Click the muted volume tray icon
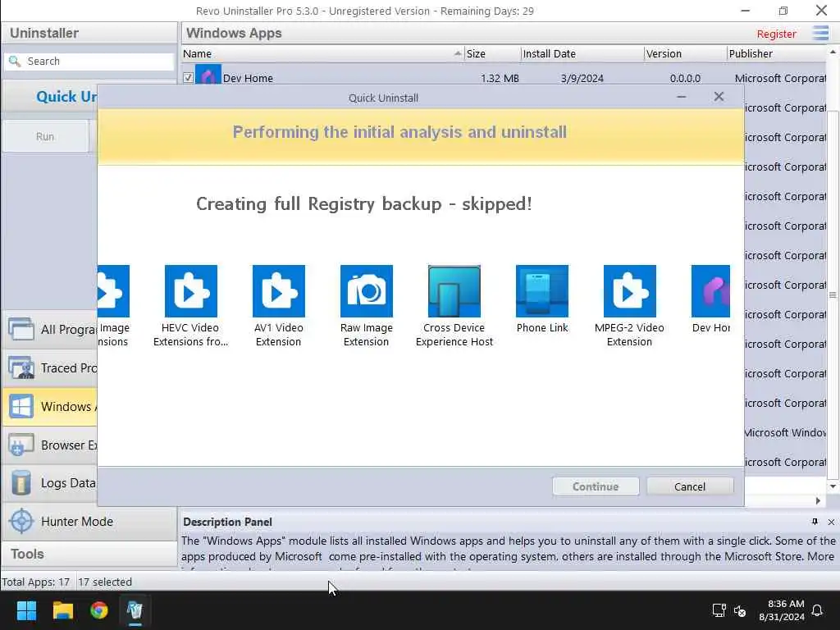Viewport: 840px width, 630px height. pos(741,610)
